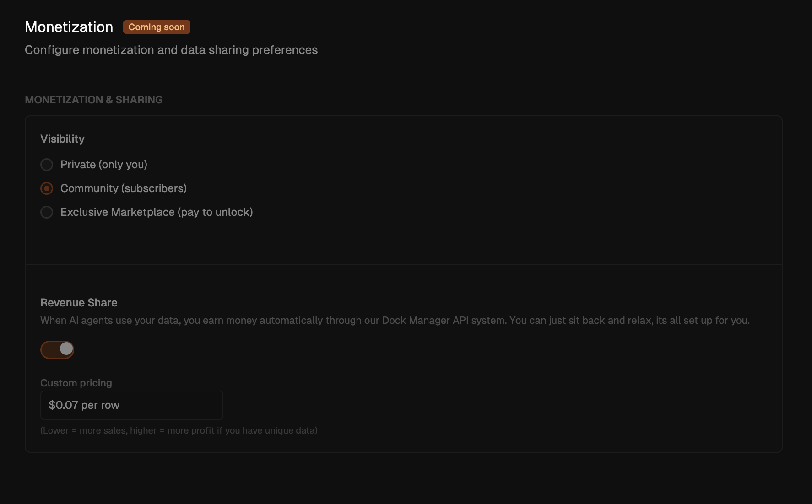Click the Visibility section label
Viewport: 812px width, 504px height.
click(x=62, y=139)
